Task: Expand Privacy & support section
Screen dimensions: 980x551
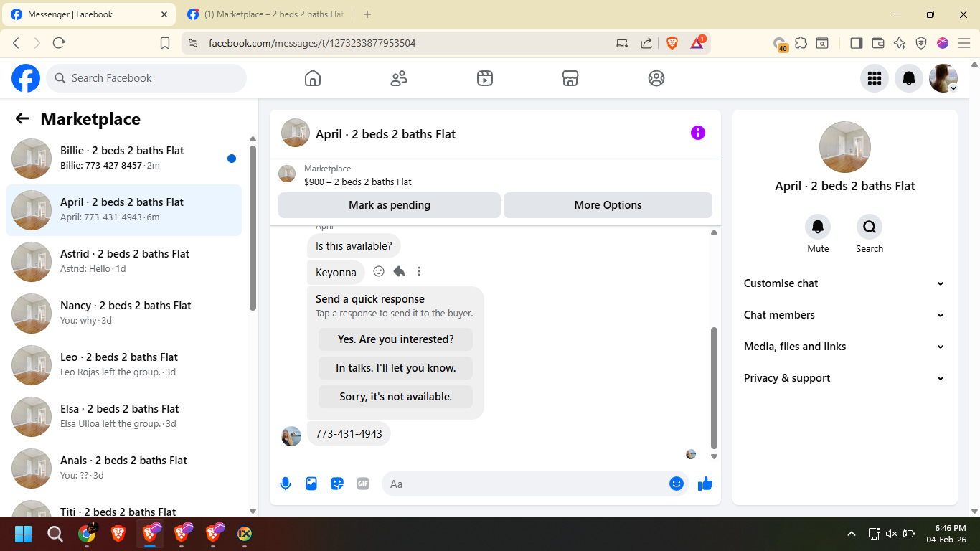Action: click(844, 378)
